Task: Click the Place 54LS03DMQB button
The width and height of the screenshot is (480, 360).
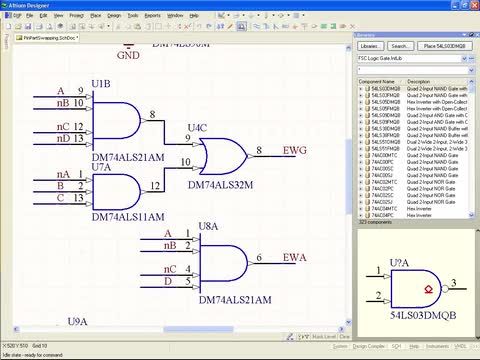Action: pos(445,46)
